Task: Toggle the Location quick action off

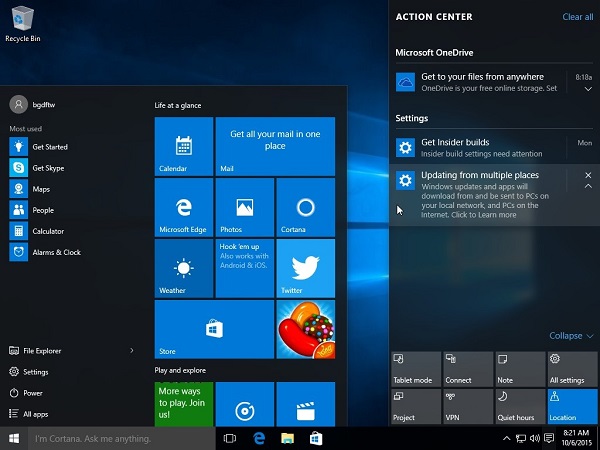Action: [x=572, y=406]
